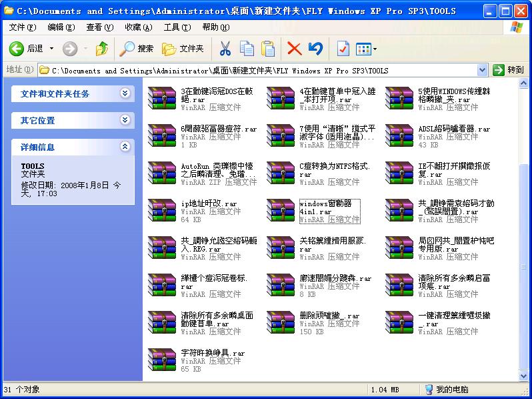Click the Copy icon in toolbar
The width and height of the screenshot is (532, 399).
(x=247, y=49)
